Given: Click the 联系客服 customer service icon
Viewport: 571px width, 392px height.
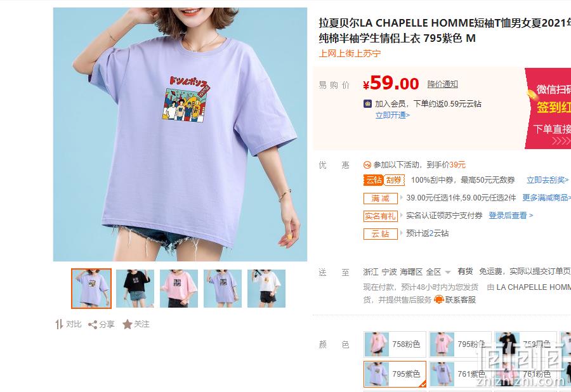Looking at the screenshot, I should (439, 299).
